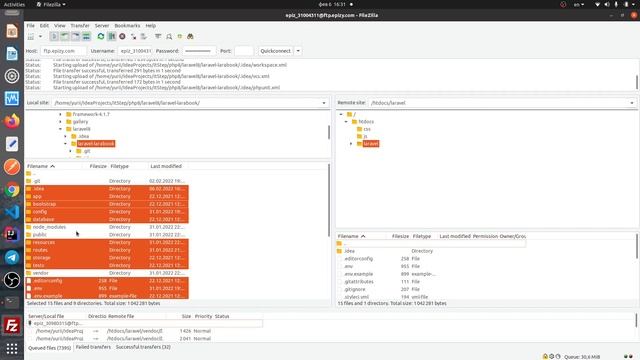Focus the Port input field
640x360 pixels.
coord(244,51)
